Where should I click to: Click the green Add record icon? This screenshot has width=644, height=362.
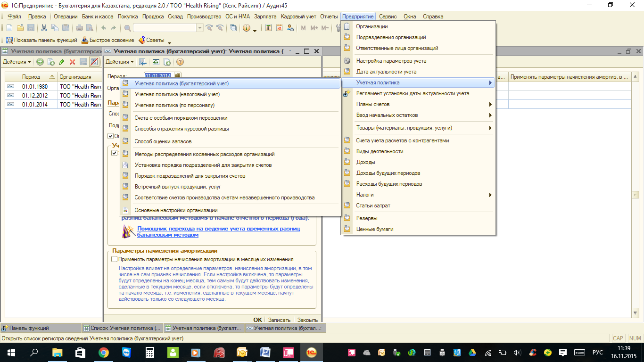coord(40,62)
